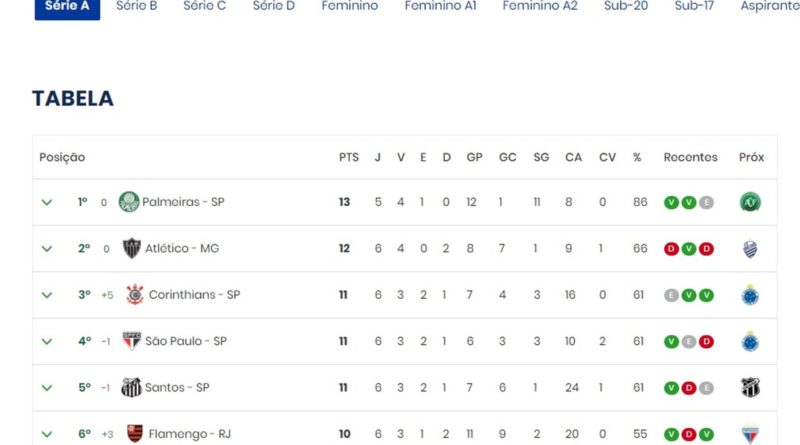Click the Flamengo club crest

point(134,434)
